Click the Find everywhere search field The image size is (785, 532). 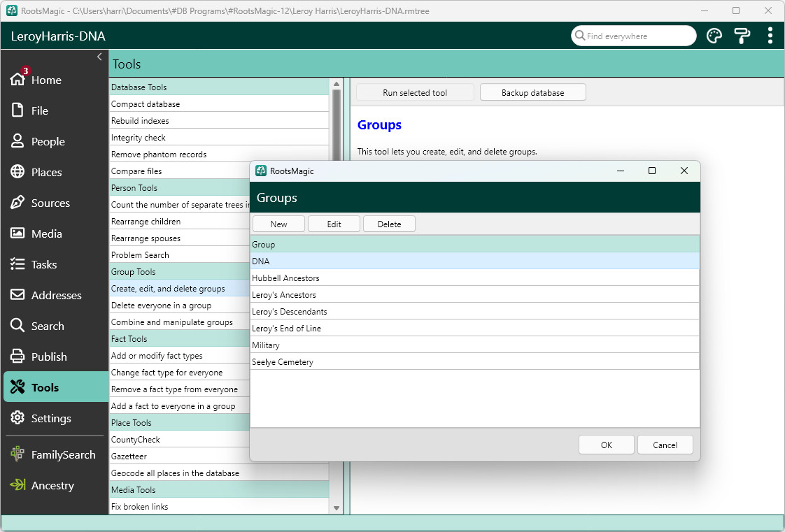[633, 36]
